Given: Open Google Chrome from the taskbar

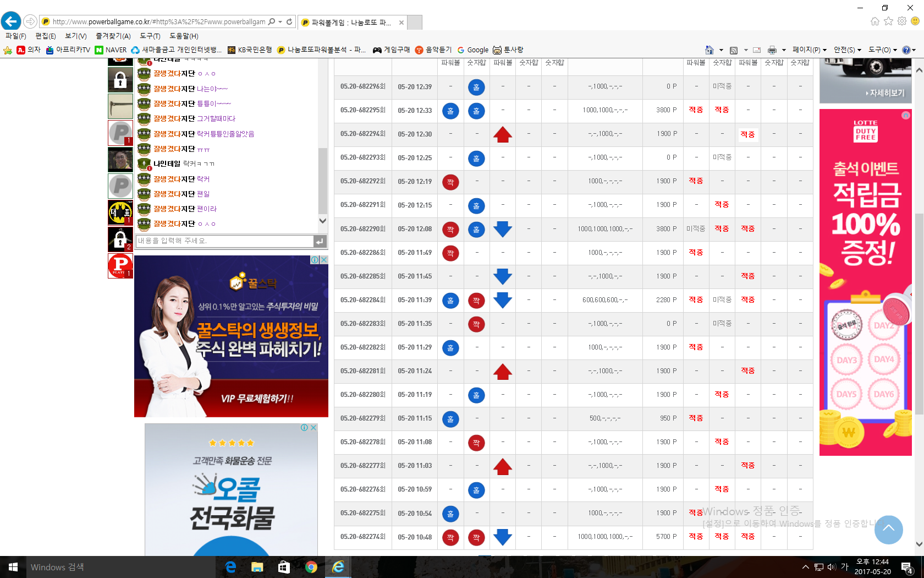Looking at the screenshot, I should pos(311,567).
